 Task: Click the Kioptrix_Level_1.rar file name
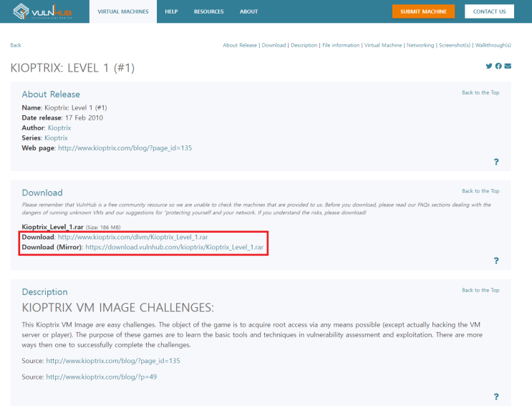[x=52, y=227]
